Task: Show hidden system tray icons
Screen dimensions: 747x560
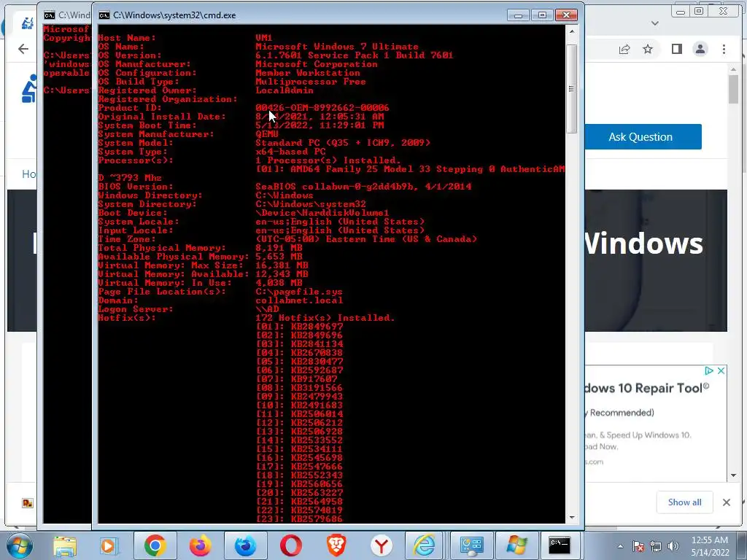Action: click(x=620, y=546)
